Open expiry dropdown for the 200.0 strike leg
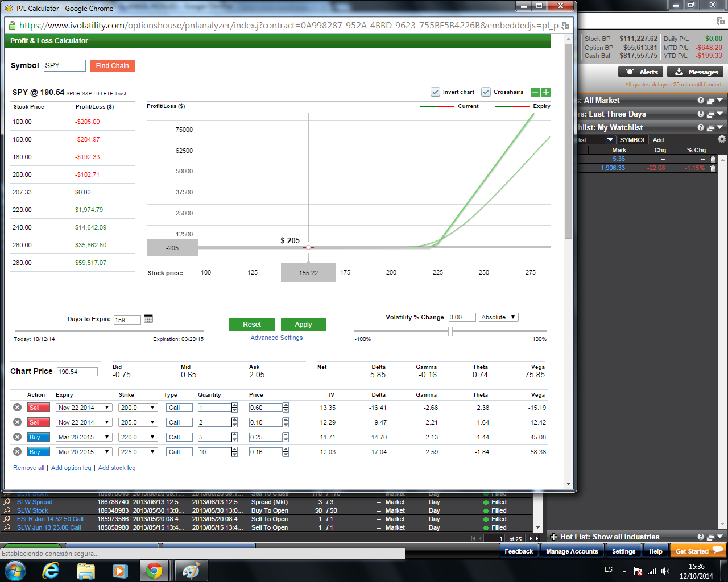The image size is (728, 582). [x=84, y=408]
